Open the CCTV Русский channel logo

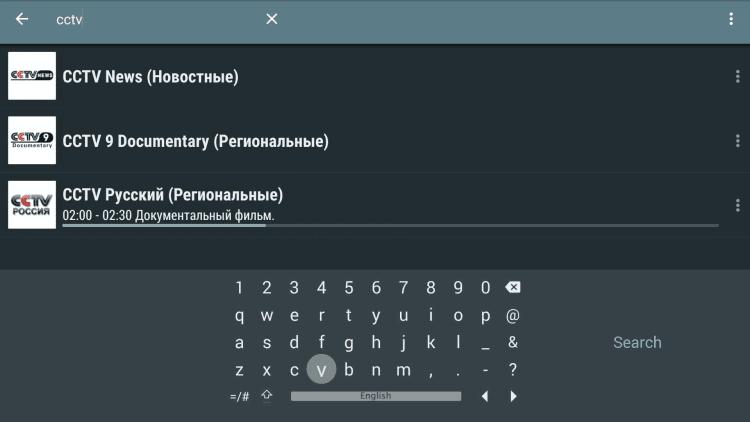[x=32, y=204]
